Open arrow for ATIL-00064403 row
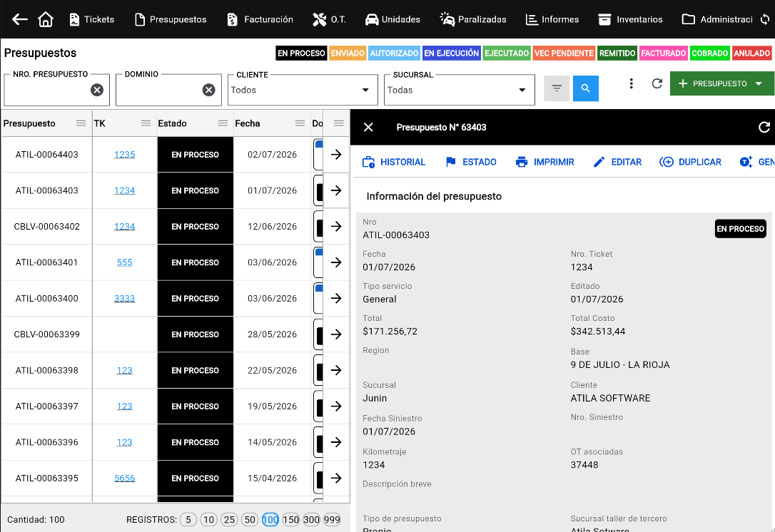 point(336,155)
